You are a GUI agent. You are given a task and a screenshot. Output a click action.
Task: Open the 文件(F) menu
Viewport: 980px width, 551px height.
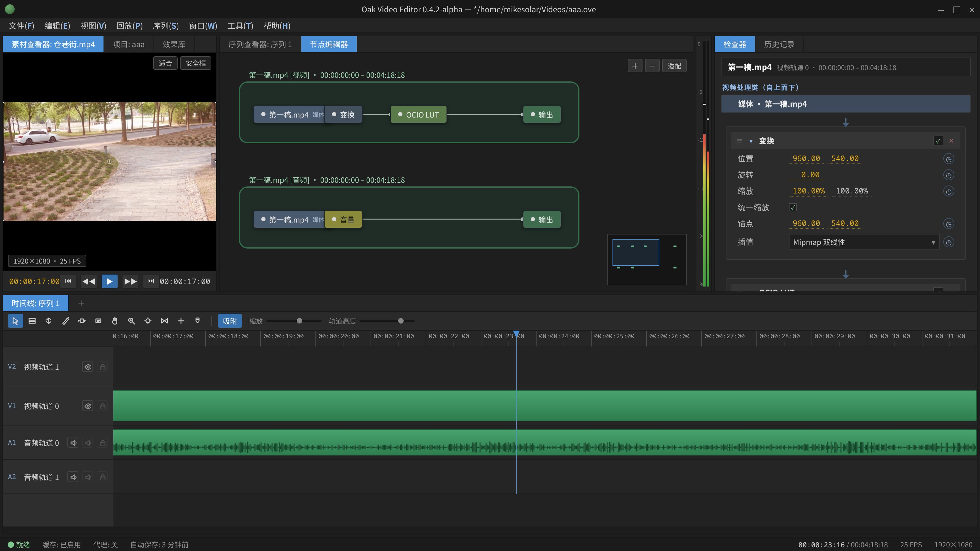[x=21, y=26]
